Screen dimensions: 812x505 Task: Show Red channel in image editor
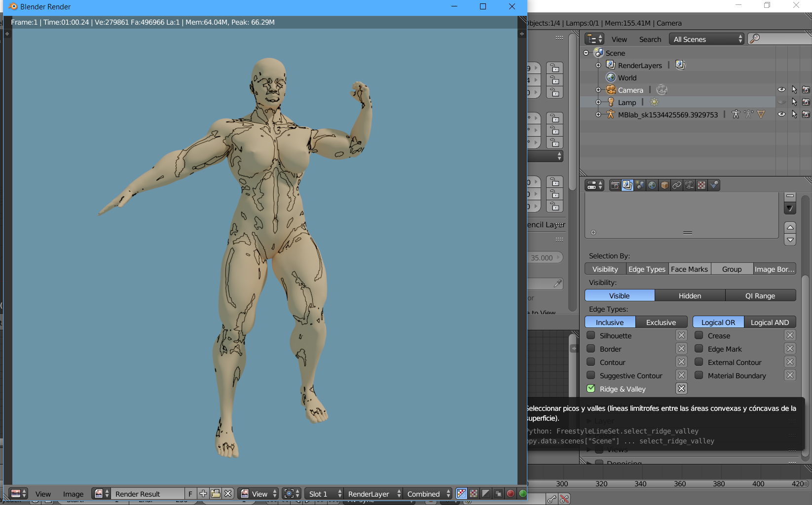511,494
